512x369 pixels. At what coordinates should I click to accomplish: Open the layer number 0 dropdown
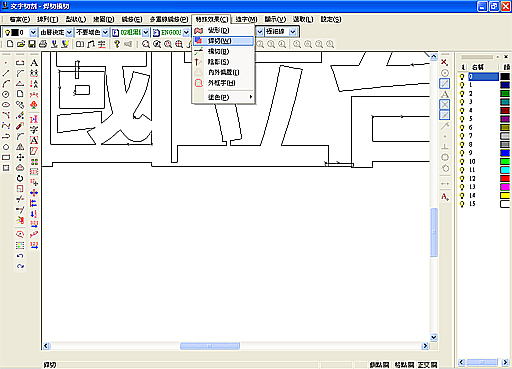click(33, 32)
